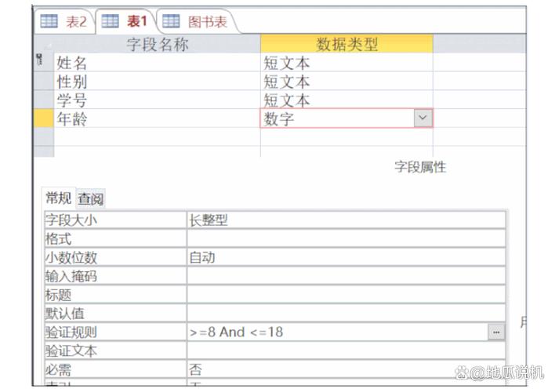Click the table icon on 表2 tab
This screenshot has height=392, width=555.
click(49, 21)
